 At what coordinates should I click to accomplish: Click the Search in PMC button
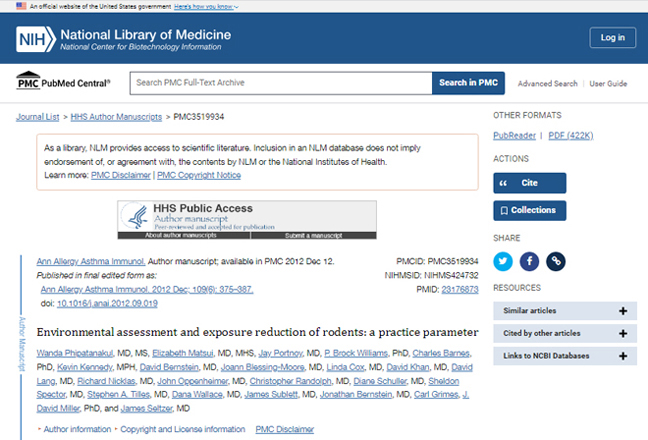469,83
